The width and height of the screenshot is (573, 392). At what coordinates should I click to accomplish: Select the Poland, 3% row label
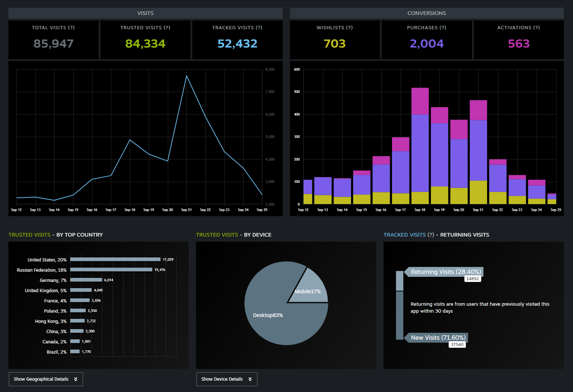pyautogui.click(x=55, y=311)
